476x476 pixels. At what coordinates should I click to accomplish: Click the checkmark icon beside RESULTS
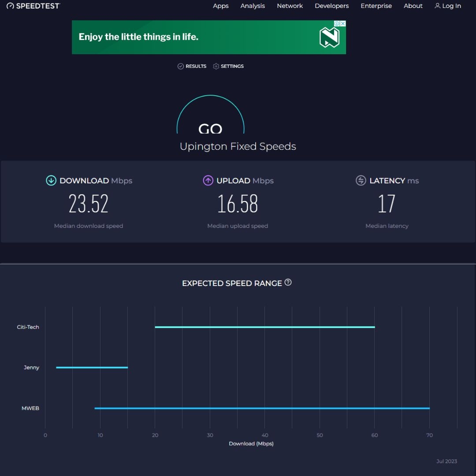(x=180, y=66)
